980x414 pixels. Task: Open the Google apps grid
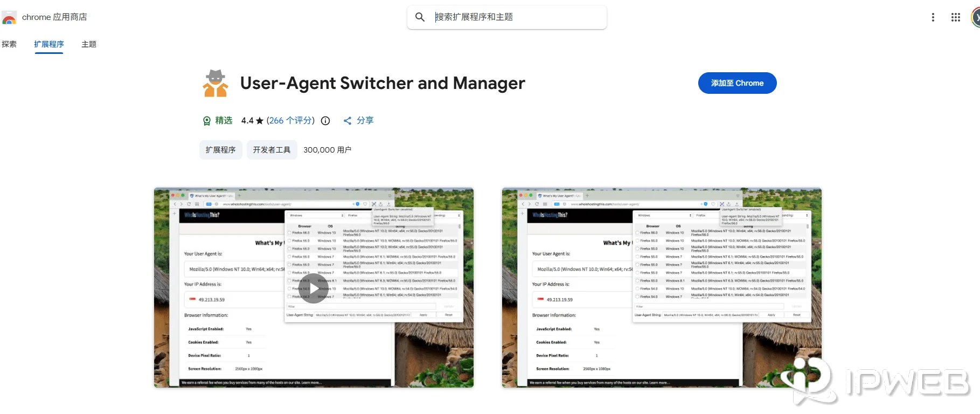point(956,17)
